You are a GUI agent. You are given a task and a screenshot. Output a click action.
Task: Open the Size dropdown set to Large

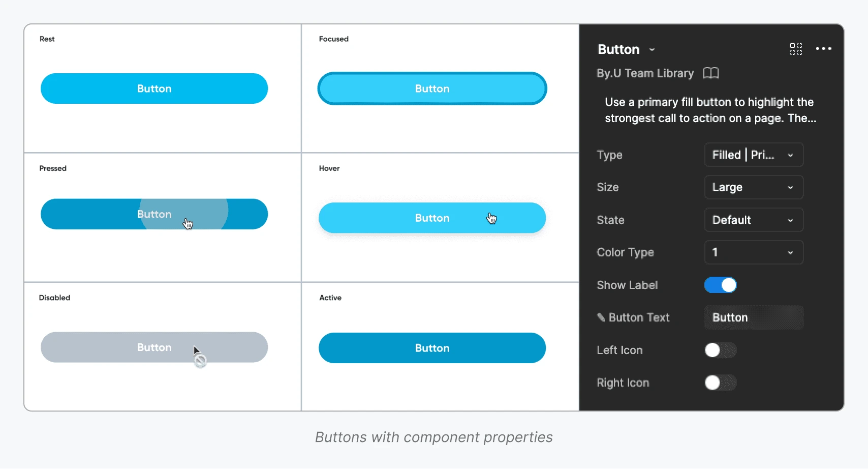(753, 187)
